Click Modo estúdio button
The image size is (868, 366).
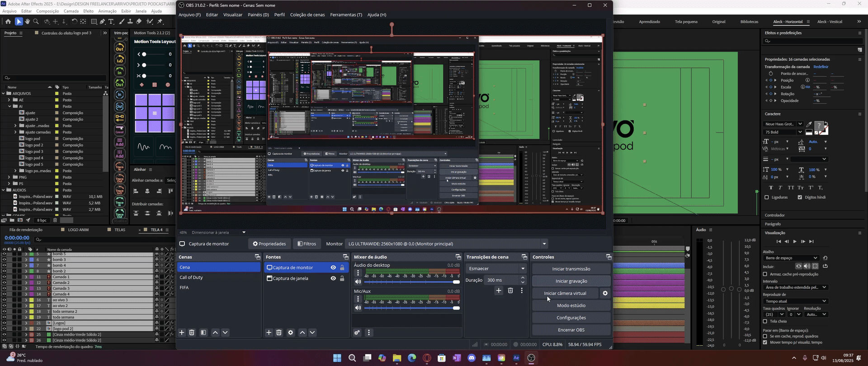coord(571,305)
